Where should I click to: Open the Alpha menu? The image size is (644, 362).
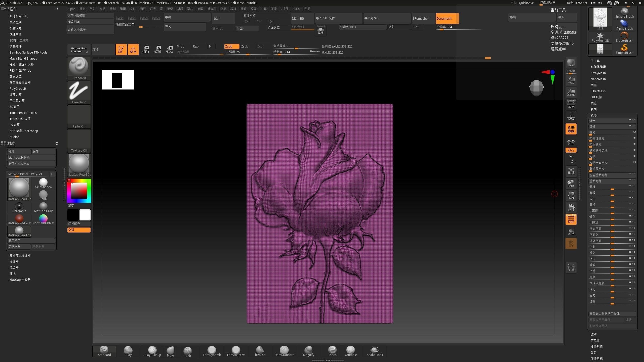(x=71, y=9)
